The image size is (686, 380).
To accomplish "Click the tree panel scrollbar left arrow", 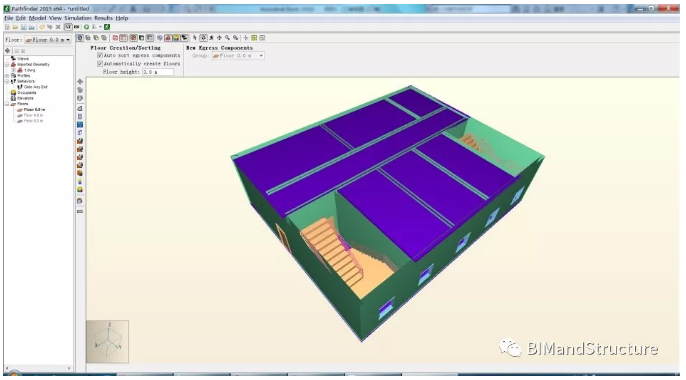I will pyautogui.click(x=7, y=368).
